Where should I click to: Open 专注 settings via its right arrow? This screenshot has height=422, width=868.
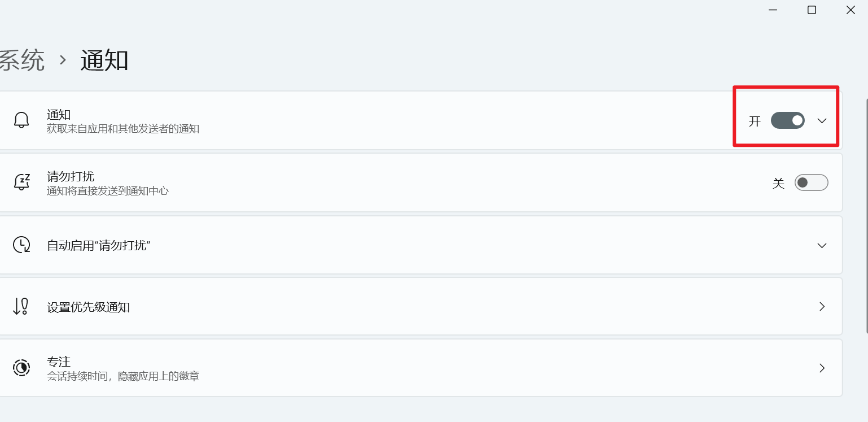pyautogui.click(x=822, y=368)
